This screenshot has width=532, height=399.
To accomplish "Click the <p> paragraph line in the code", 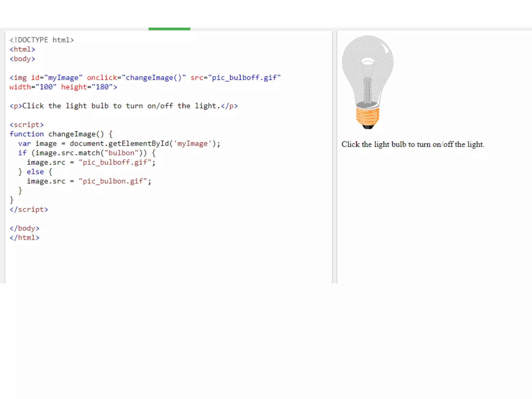I will (124, 106).
